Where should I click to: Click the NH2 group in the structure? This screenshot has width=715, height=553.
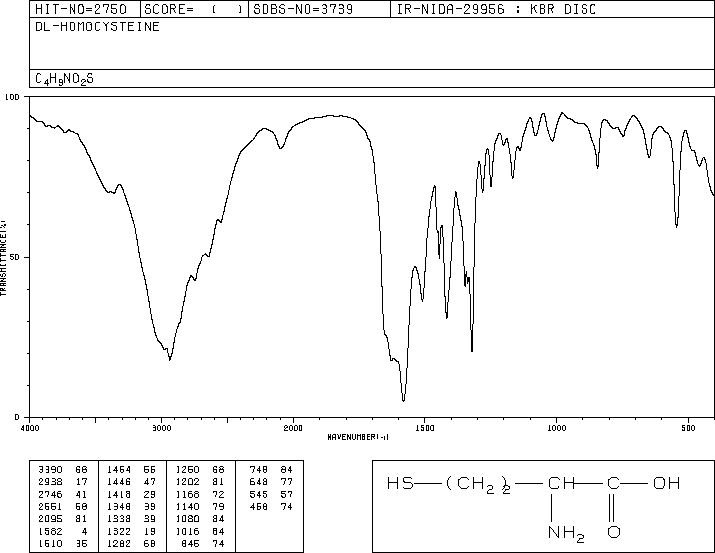click(x=566, y=534)
